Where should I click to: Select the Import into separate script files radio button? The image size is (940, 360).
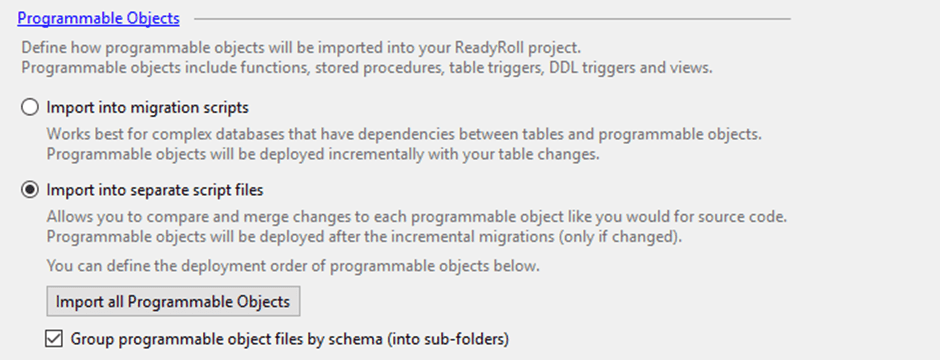[x=29, y=190]
